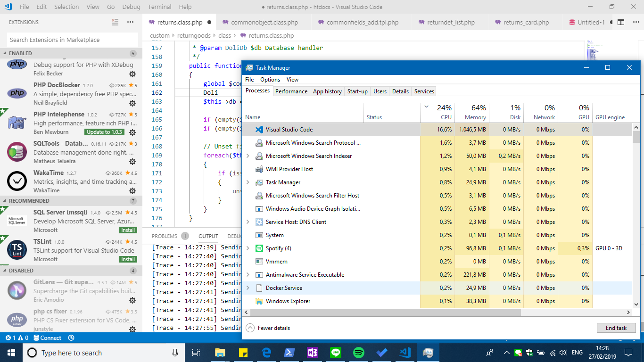Open the manage gear for PHP Debug extension
Screen dimensions: 644x362
point(132,74)
